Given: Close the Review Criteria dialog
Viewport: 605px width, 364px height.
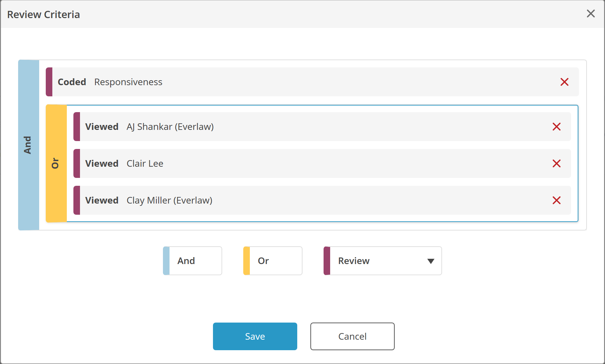Looking at the screenshot, I should click(x=591, y=13).
